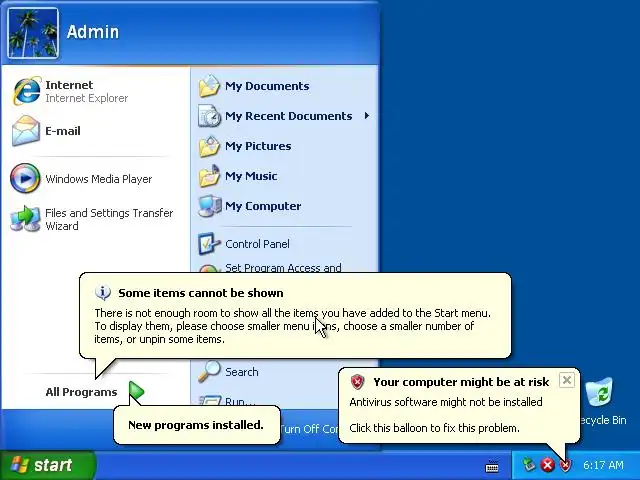Click the Windows Media Player label
Image resolution: width=640 pixels, height=480 pixels.
pyautogui.click(x=99, y=179)
